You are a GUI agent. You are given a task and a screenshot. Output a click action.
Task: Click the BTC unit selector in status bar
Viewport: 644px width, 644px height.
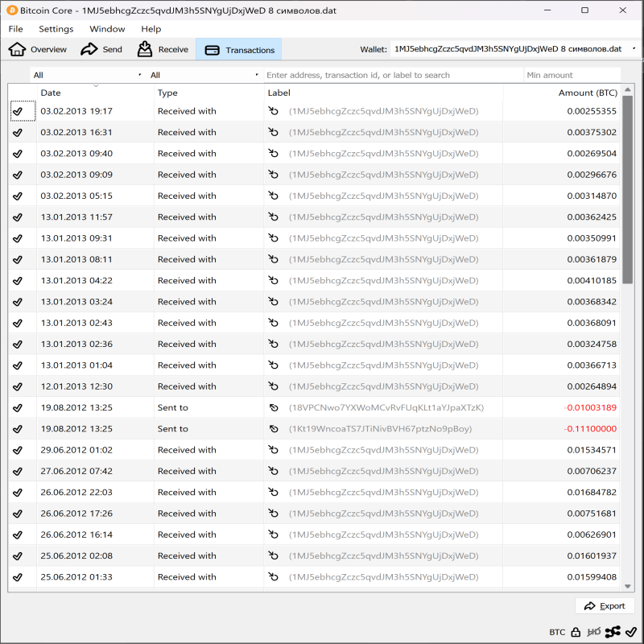(557, 632)
